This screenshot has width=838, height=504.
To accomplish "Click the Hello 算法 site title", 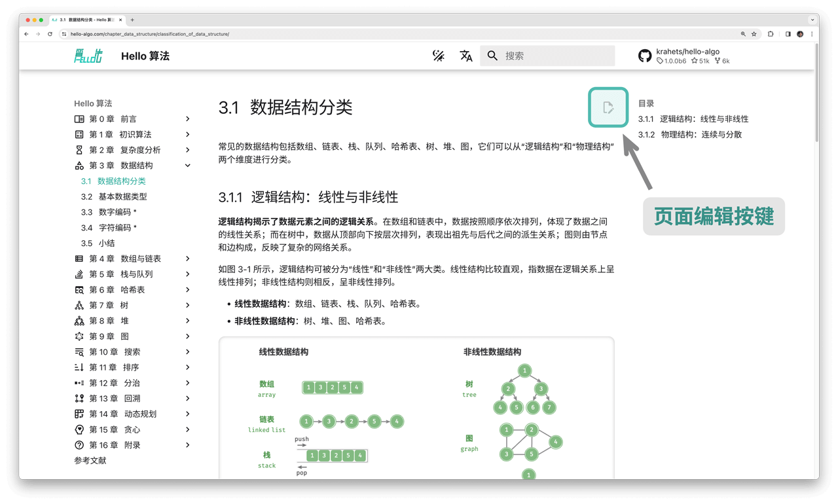I will coord(145,56).
